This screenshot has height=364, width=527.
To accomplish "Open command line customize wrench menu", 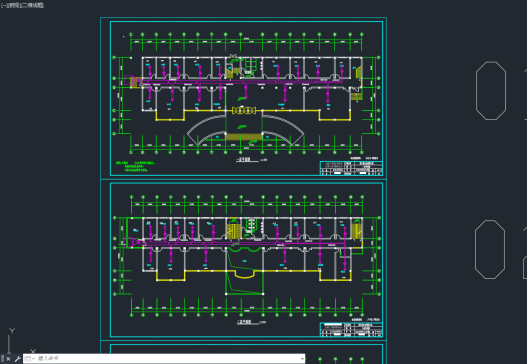I will [17, 359].
